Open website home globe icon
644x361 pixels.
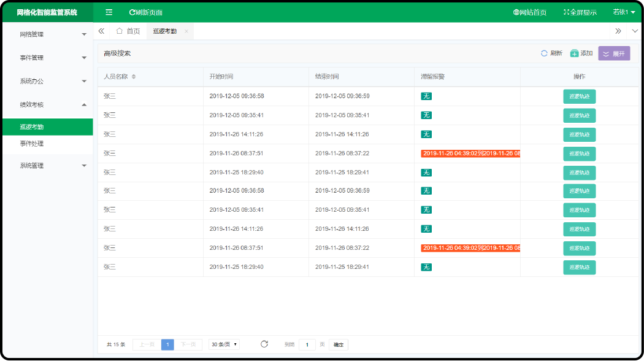[516, 12]
